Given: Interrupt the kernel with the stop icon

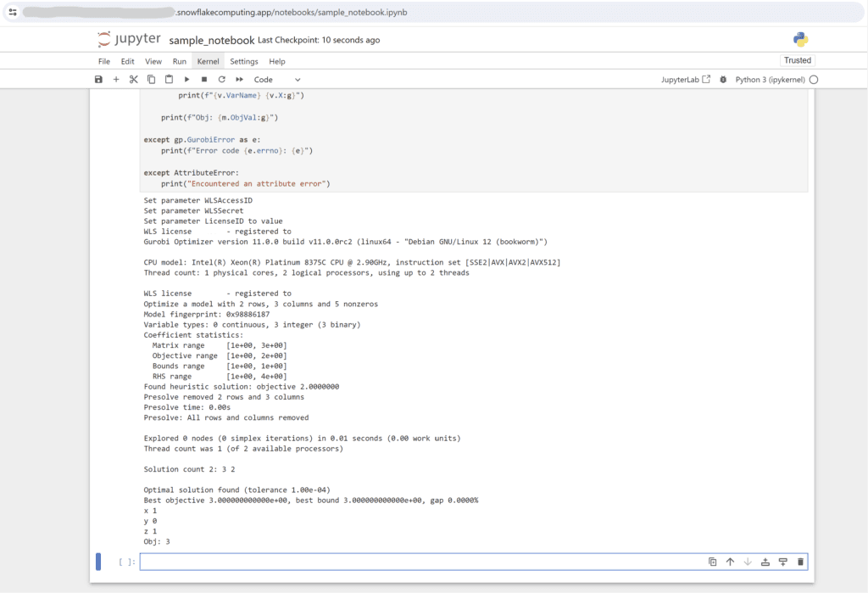Looking at the screenshot, I should (204, 79).
